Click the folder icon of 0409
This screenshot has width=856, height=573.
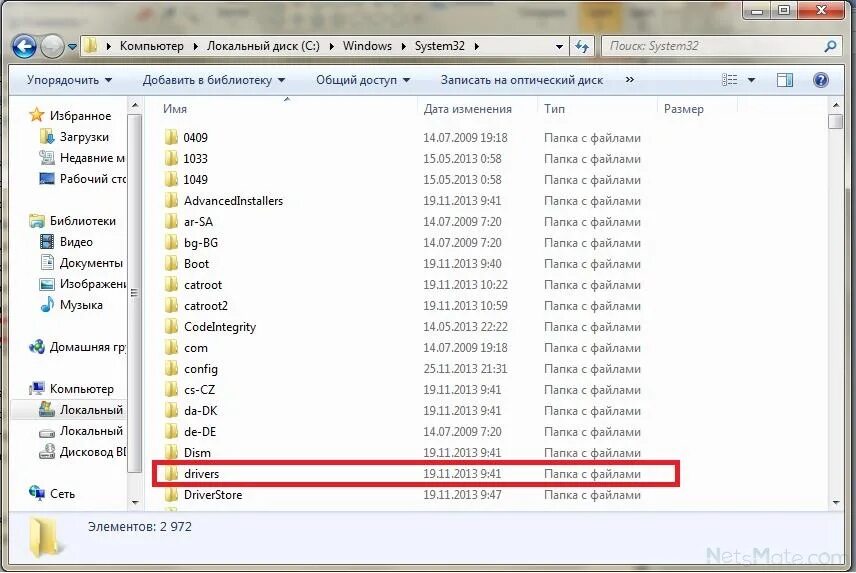[171, 137]
